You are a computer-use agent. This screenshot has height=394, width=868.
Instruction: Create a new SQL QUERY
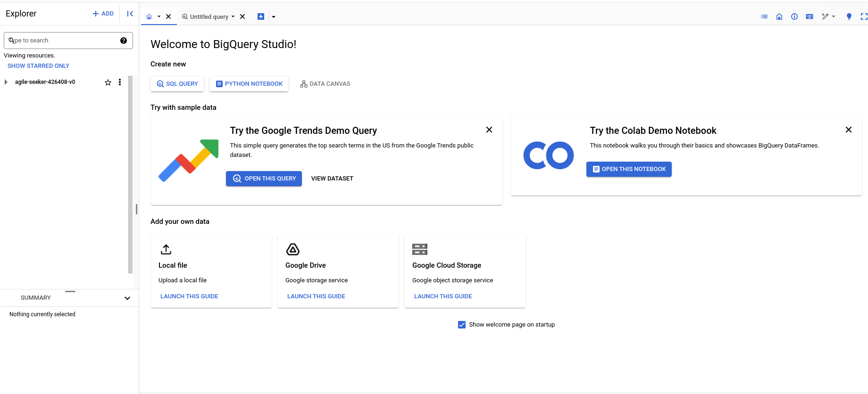pyautogui.click(x=177, y=84)
